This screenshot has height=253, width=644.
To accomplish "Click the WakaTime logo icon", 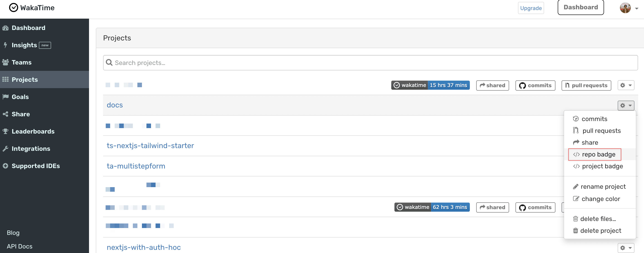I will (13, 8).
